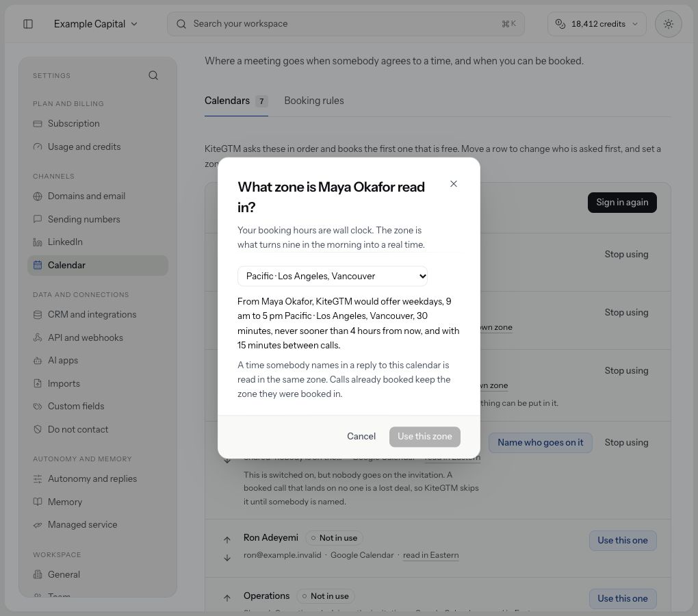
Task: Click the Subscription card icon in sidebar
Action: [x=38, y=124]
